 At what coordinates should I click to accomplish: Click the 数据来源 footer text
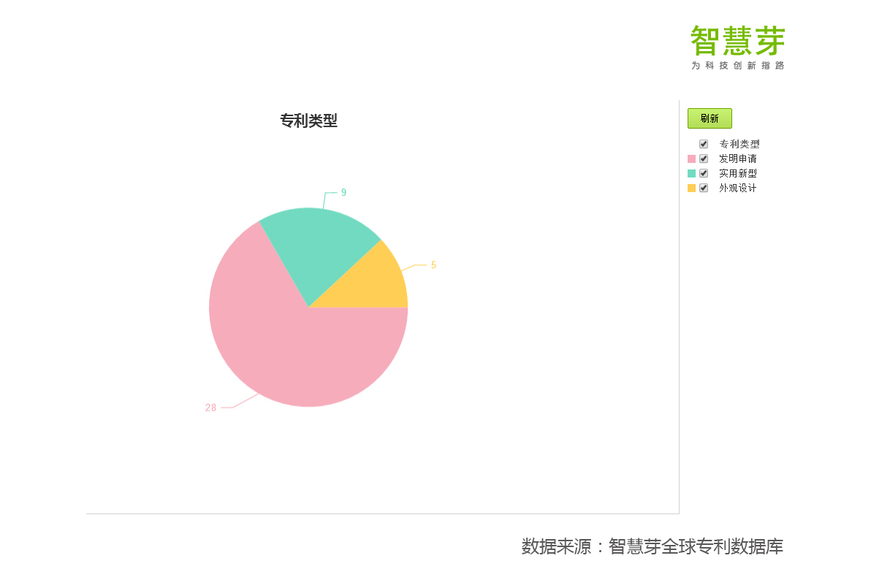pos(652,546)
